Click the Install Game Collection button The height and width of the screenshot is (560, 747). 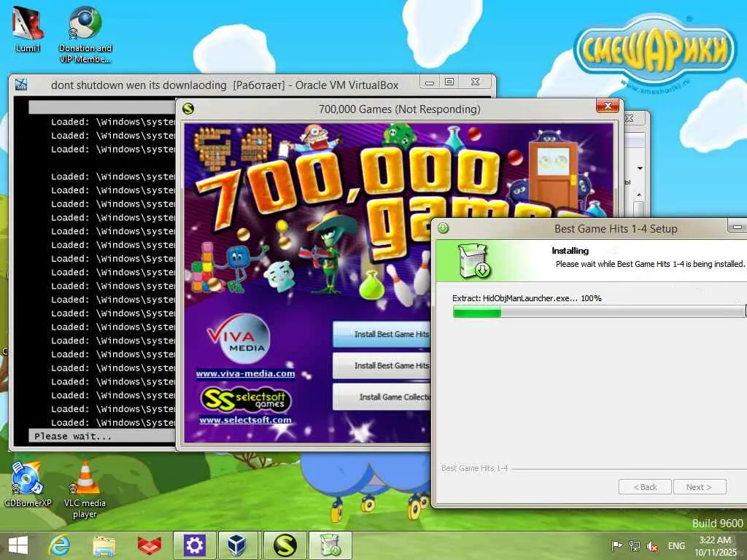(382, 397)
